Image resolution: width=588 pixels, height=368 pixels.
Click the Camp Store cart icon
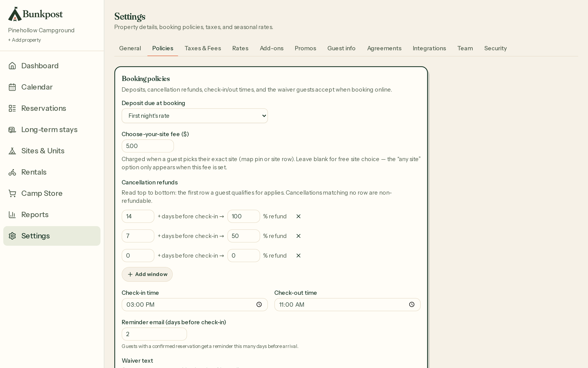point(12,193)
